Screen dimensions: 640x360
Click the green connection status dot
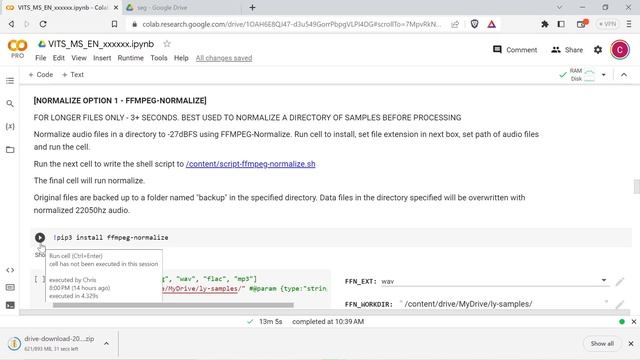(622, 322)
